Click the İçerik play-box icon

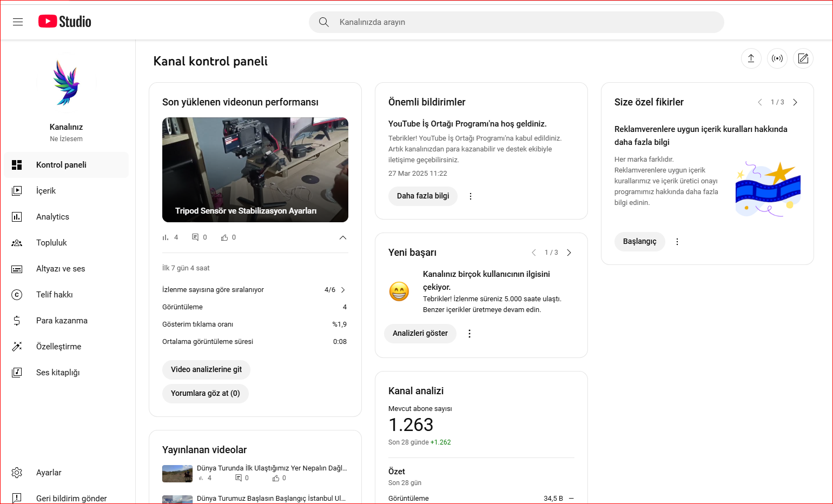point(17,191)
